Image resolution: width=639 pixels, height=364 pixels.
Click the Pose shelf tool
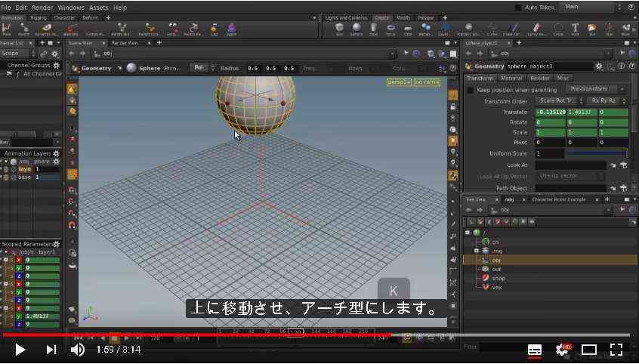coord(7,29)
